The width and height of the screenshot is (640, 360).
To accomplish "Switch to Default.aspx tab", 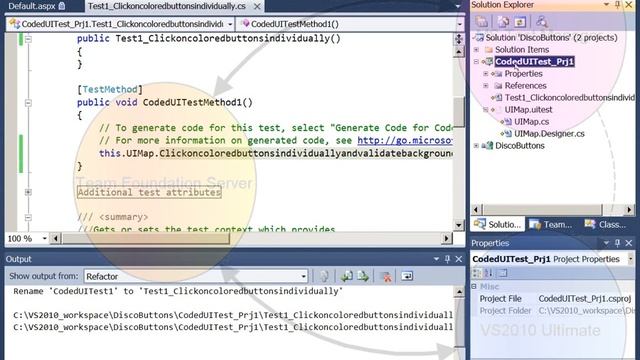I will click(36, 6).
